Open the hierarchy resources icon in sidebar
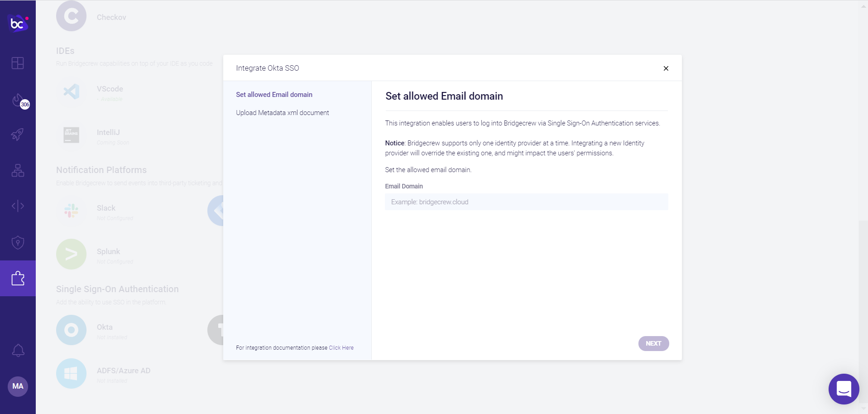Viewport: 868px width, 414px height. [18, 170]
